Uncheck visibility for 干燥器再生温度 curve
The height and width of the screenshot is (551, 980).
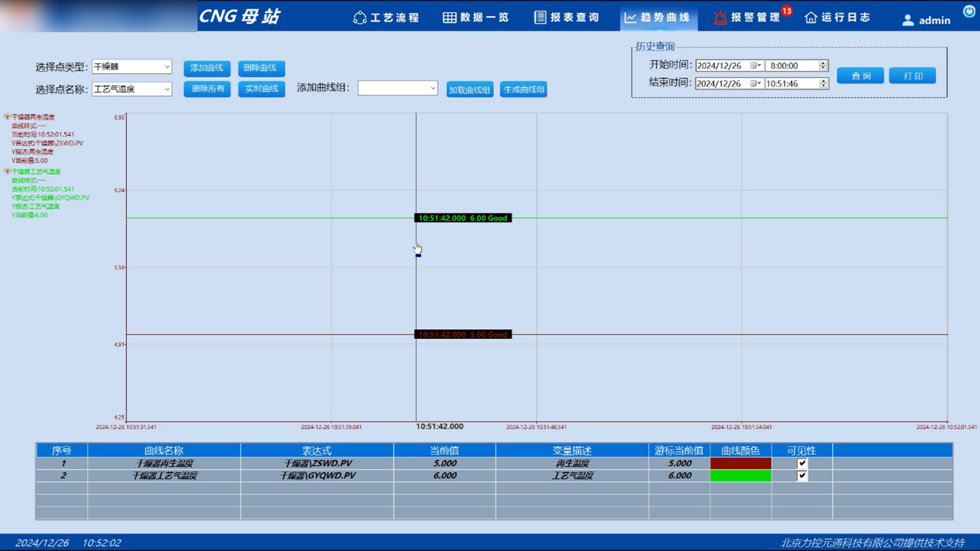point(802,463)
